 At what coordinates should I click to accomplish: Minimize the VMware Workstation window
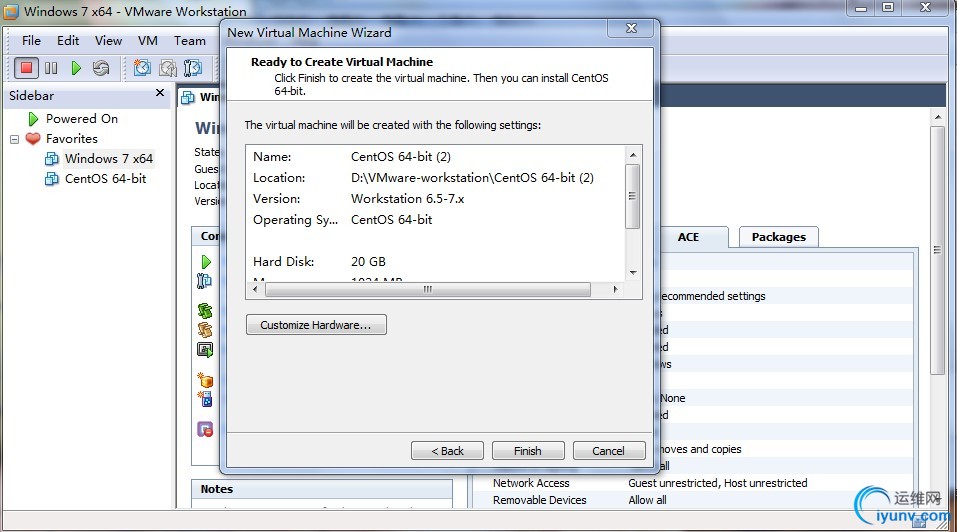click(x=861, y=8)
